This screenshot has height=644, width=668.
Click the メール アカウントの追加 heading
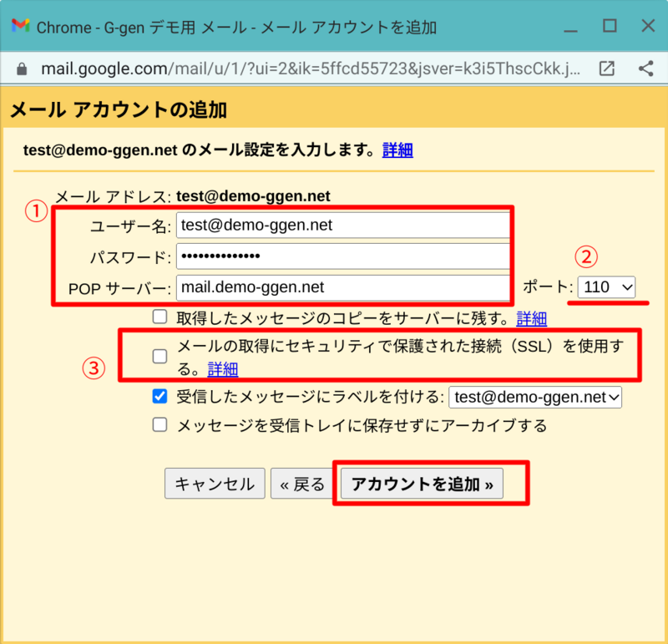tap(119, 109)
